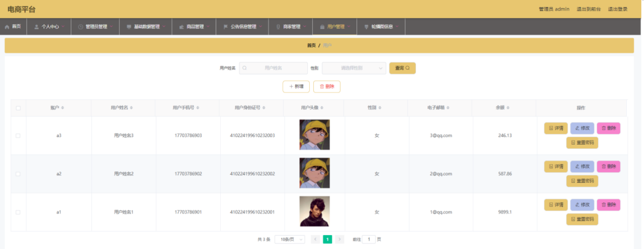Click the icon beside 基础数据管理

tap(129, 27)
